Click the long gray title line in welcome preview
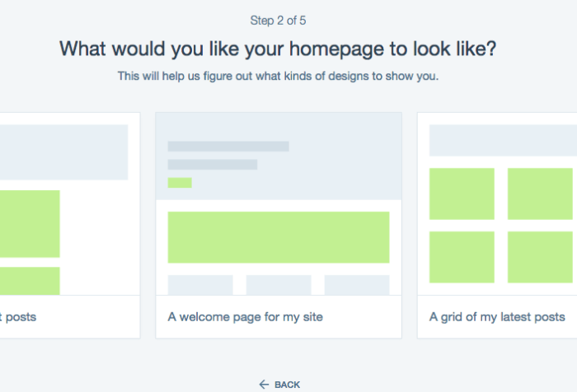This screenshot has width=577, height=392. coord(228,147)
